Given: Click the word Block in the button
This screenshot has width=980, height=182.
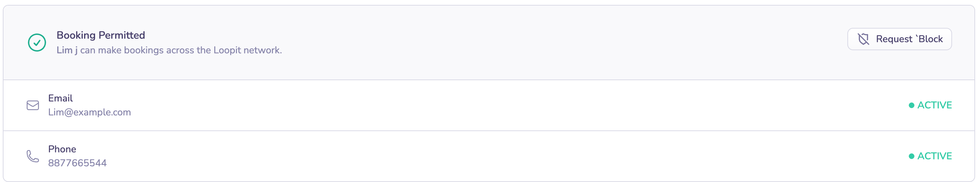Looking at the screenshot, I should click(x=930, y=39).
